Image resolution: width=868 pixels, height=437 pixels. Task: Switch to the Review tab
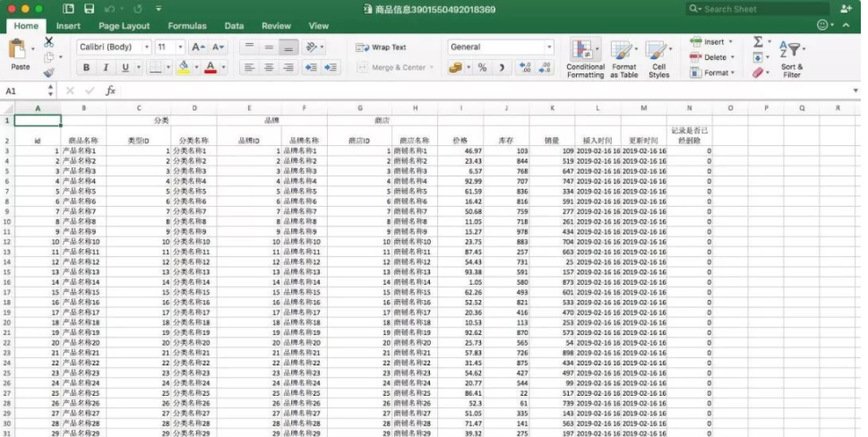(276, 26)
